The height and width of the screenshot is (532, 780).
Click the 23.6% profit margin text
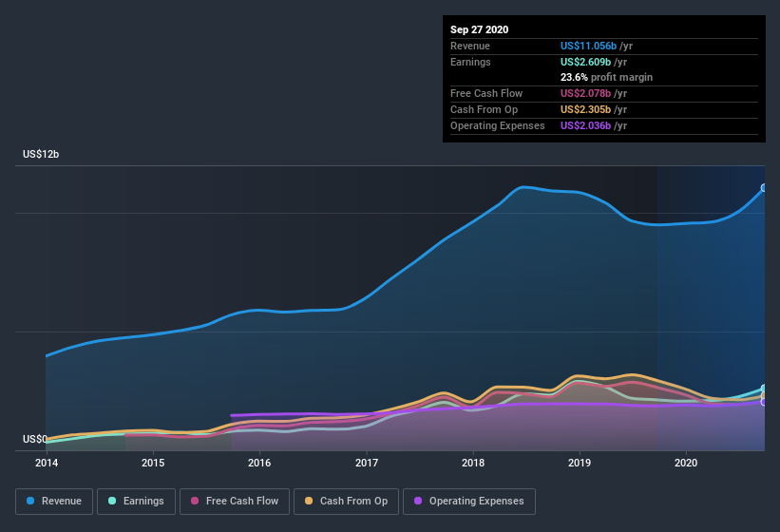tap(606, 77)
